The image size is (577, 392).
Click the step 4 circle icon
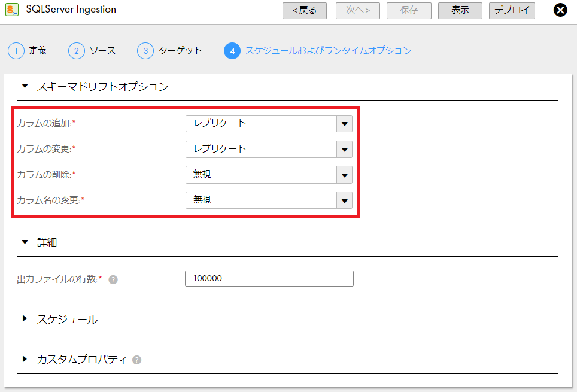pos(232,51)
